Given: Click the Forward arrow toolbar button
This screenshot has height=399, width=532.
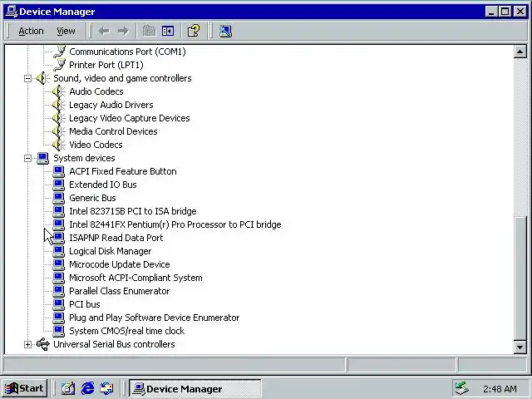Looking at the screenshot, I should click(x=123, y=32).
